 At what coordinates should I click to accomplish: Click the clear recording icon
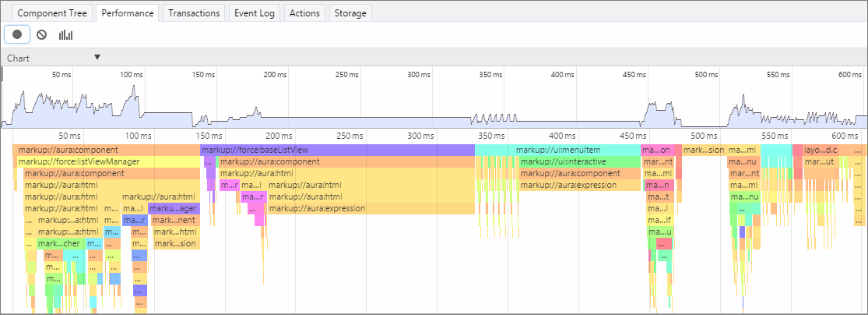click(x=41, y=35)
